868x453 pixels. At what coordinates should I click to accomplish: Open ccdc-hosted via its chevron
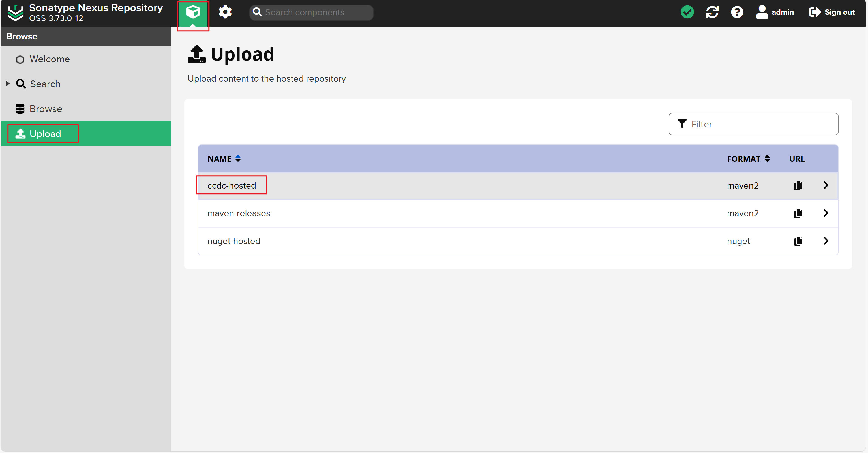[x=826, y=185]
